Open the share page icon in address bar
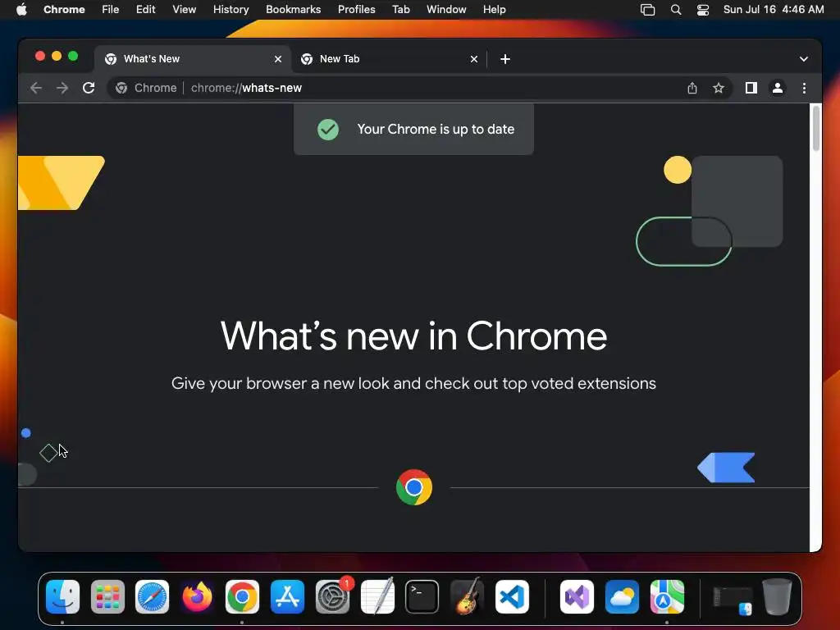Viewport: 840px width, 630px height. coord(692,88)
